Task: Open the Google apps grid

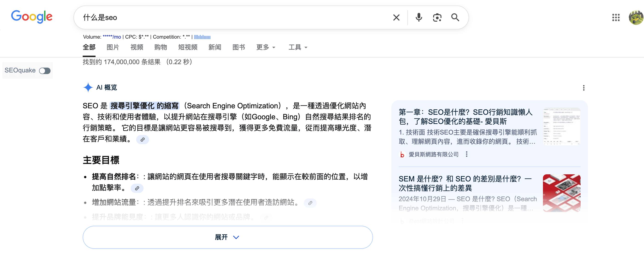Action: (x=616, y=17)
